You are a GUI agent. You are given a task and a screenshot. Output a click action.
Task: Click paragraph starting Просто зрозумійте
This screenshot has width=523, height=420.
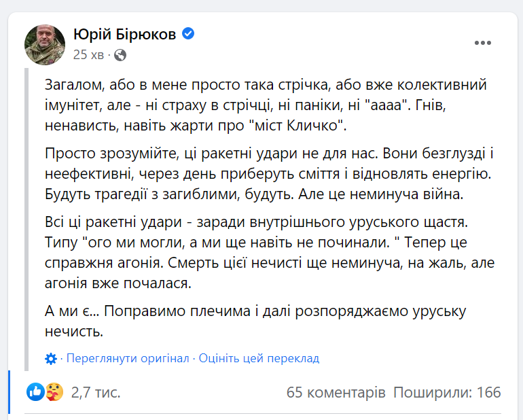click(269, 173)
